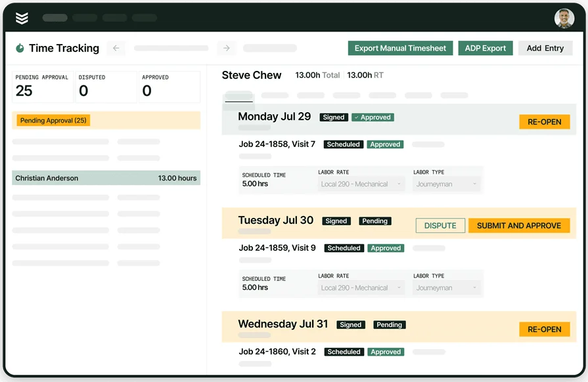588x382 pixels.
Task: Click SUBMIT AND APPROVE for Tuesday Jul 30
Action: [x=518, y=225]
